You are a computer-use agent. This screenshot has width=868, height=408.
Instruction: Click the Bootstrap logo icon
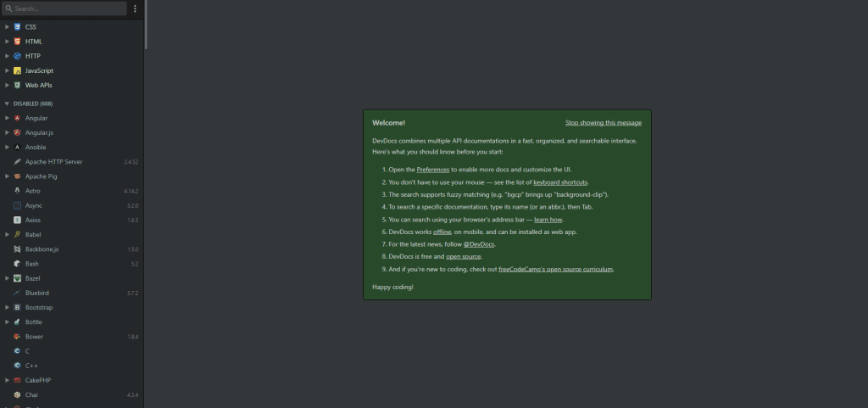17,307
